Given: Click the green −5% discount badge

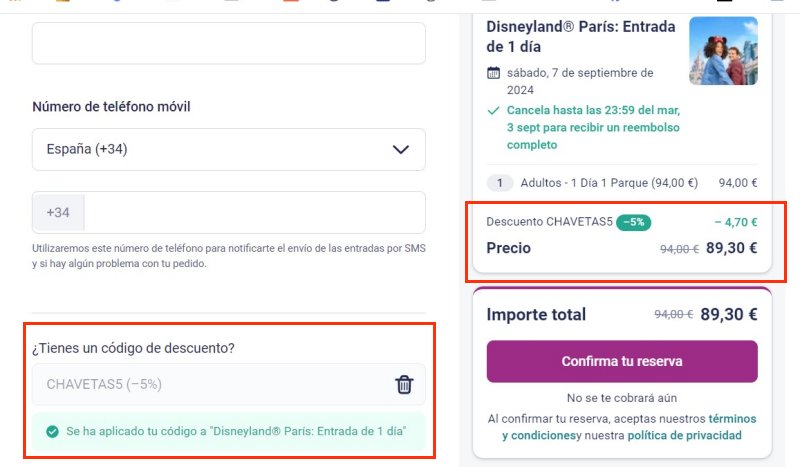Looking at the screenshot, I should point(634,222).
